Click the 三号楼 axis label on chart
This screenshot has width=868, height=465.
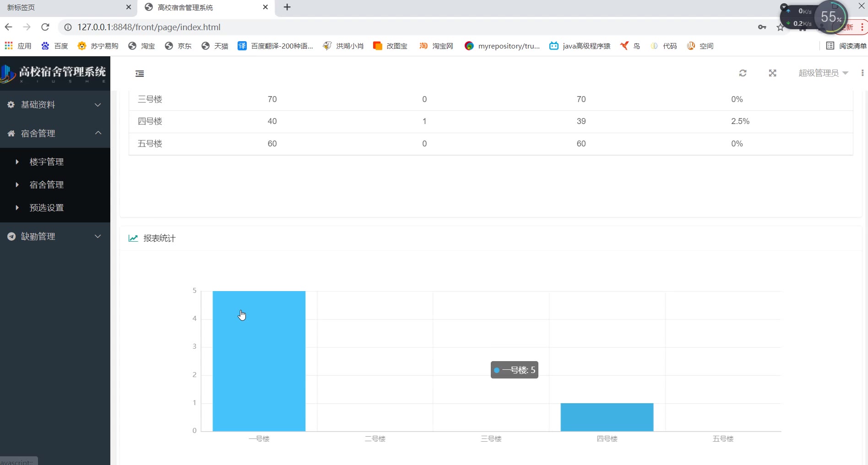click(491, 439)
